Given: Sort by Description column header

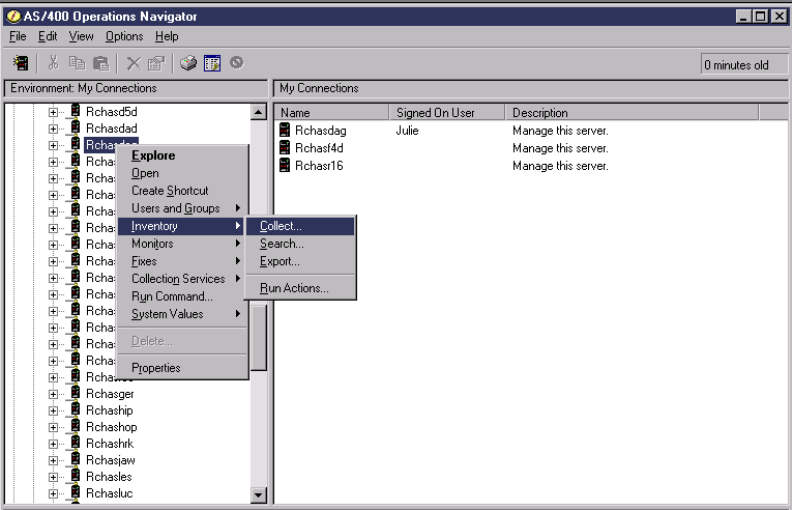Looking at the screenshot, I should [632, 113].
